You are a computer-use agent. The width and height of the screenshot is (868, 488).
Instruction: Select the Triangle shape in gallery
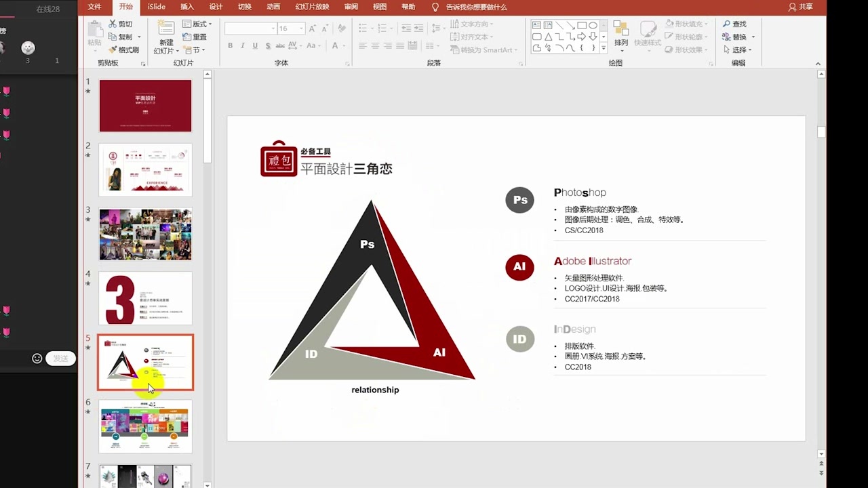548,37
